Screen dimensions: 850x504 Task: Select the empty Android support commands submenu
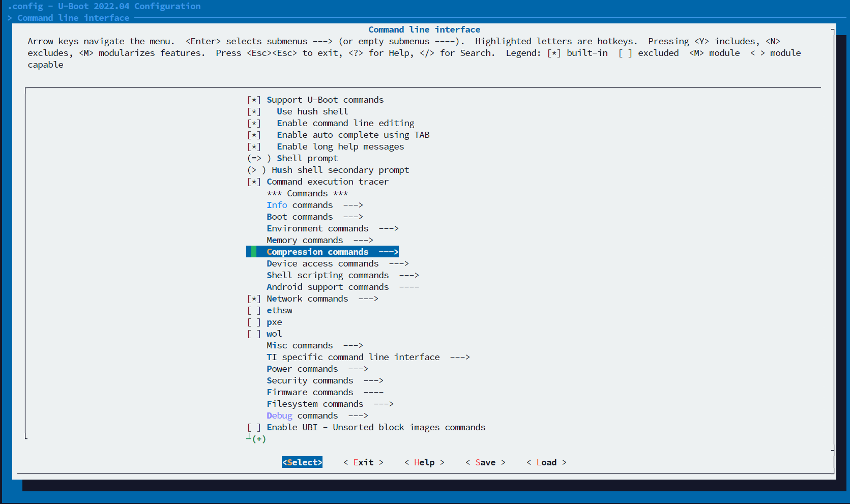click(x=343, y=287)
